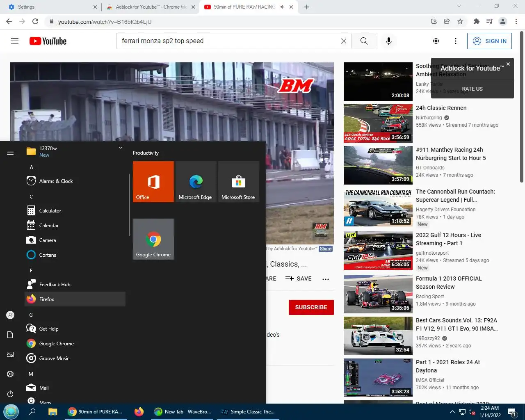Screen dimensions: 525x420
Task: Click the Google Chrome pinned tile
Action: pyautogui.click(x=153, y=239)
